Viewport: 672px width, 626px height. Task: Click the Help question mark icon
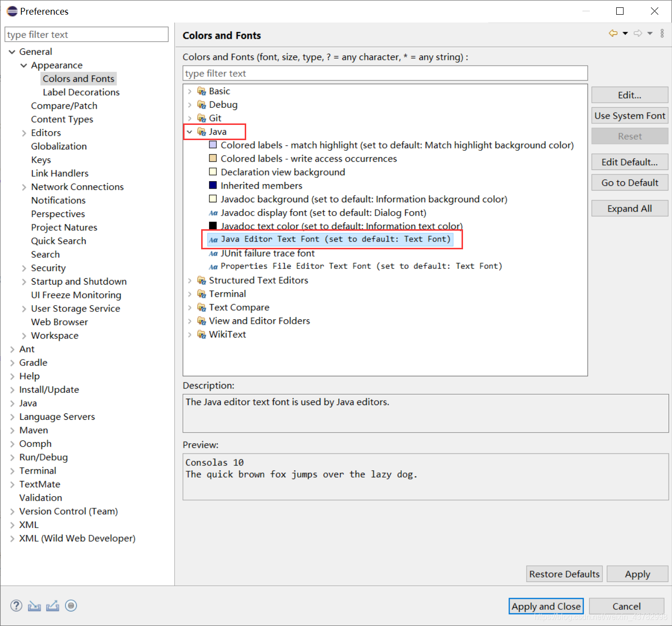[x=16, y=606]
